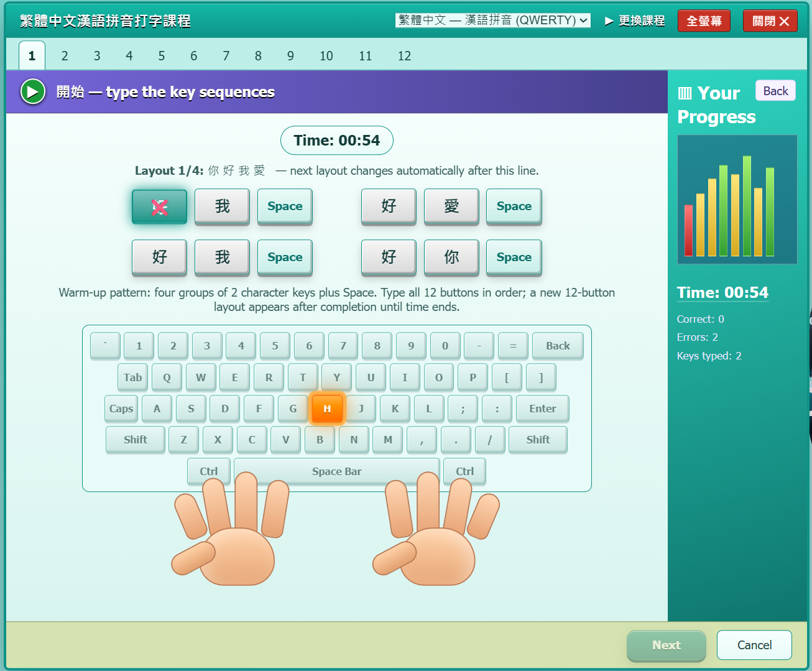
Task: Click the J key on virtual keyboard
Action: pyautogui.click(x=361, y=409)
